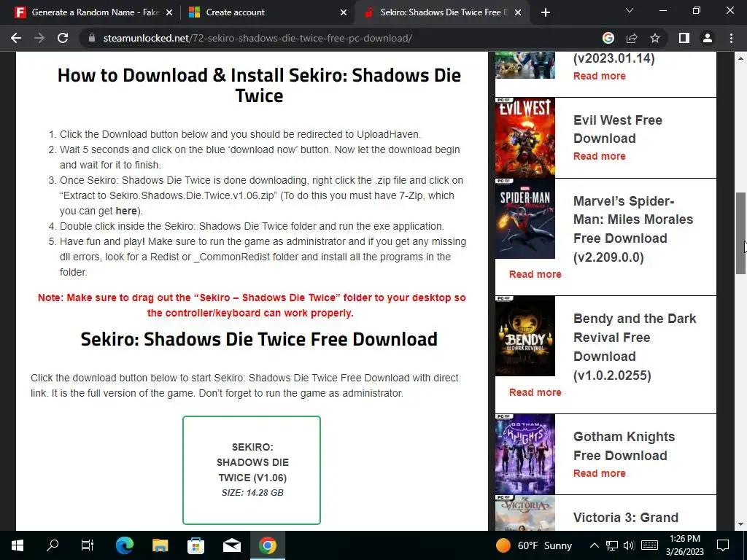Click the site lock icon in address bar
The width and height of the screenshot is (747, 560).
pyautogui.click(x=92, y=38)
